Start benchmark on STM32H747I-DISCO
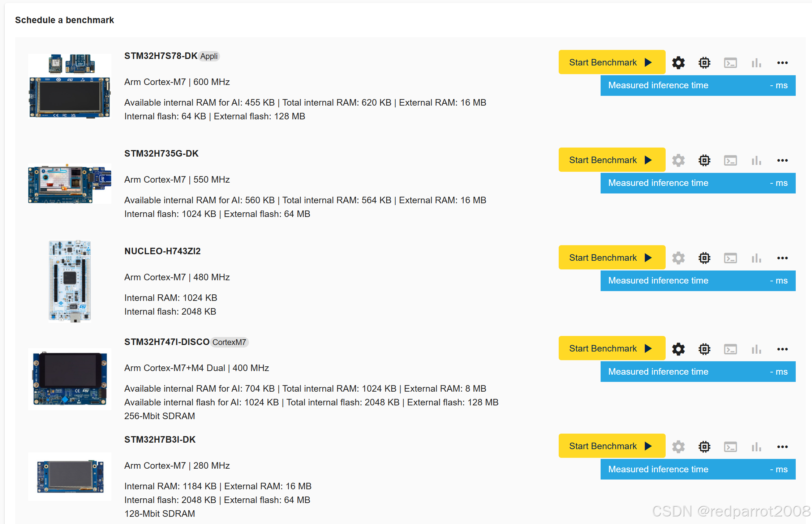Screen dimensions: 812x524 coord(611,348)
